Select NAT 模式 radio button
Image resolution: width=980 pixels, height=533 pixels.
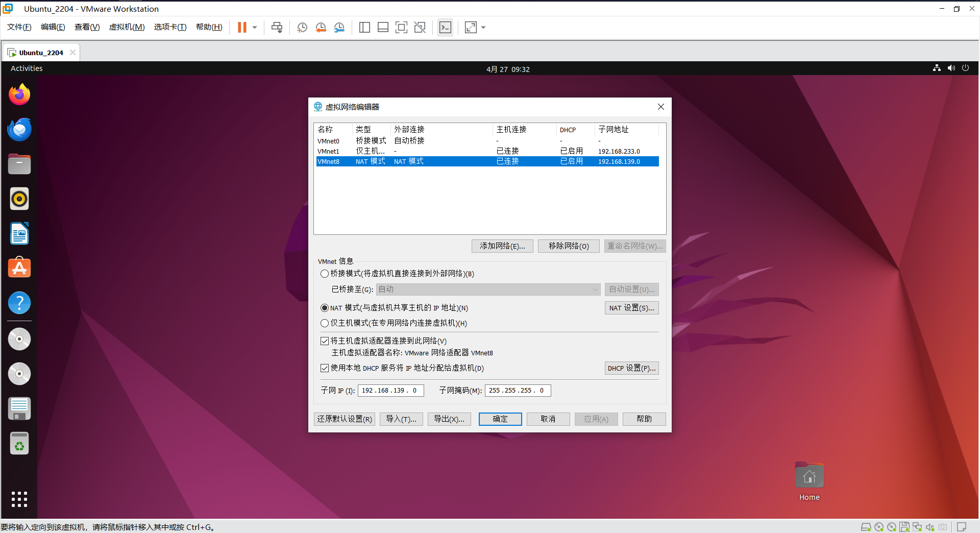coord(325,308)
